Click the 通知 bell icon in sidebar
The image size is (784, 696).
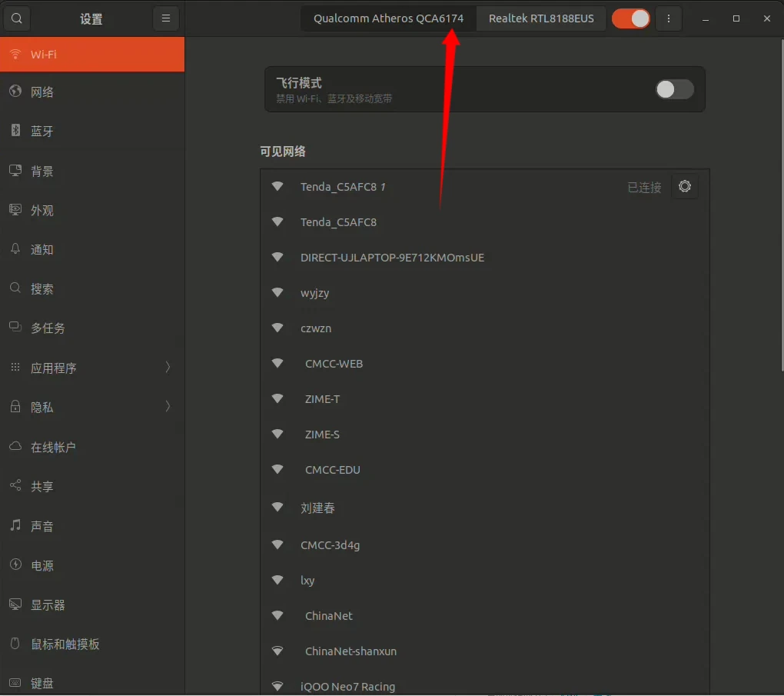[16, 249]
